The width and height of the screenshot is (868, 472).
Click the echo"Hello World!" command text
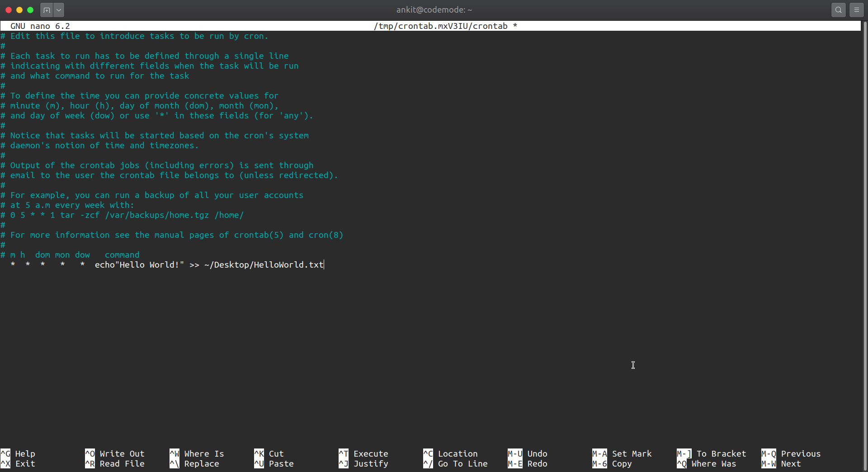[140, 265]
